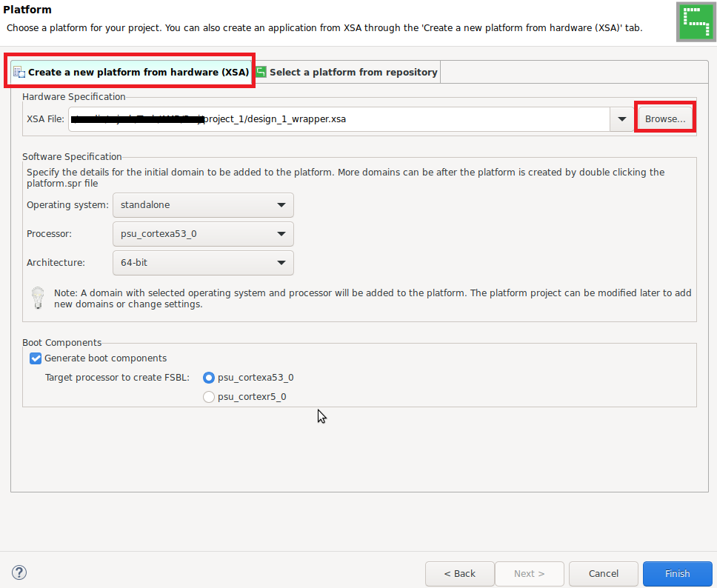Toggle the Generate boot components checkbox
Viewport: 717px width, 588px height.
click(x=36, y=358)
